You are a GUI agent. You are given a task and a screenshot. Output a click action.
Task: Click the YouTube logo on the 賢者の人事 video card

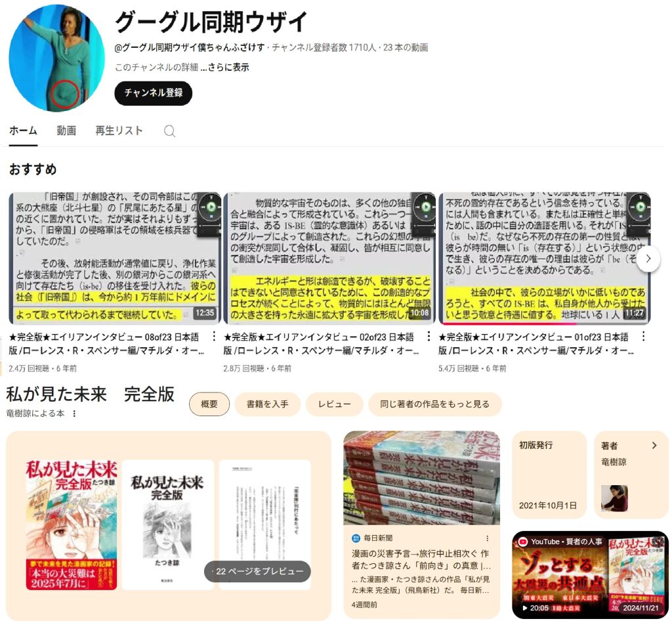tap(522, 542)
